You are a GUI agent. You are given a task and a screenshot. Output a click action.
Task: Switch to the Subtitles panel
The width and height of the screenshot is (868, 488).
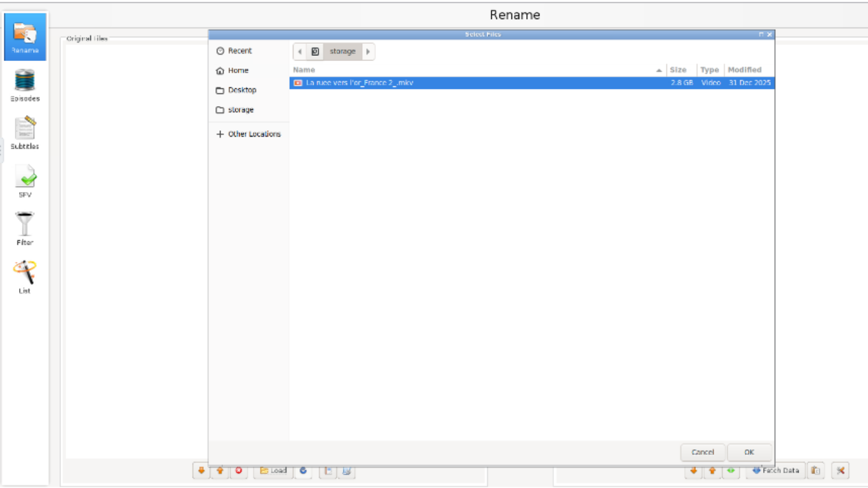[25, 133]
